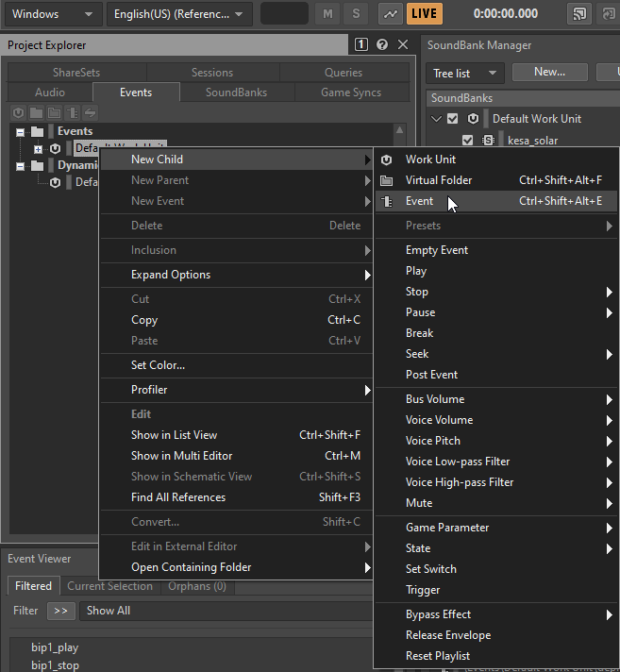Viewport: 620px width, 672px height.
Task: Select bip1_play in Event Viewer list
Action: coord(55,648)
